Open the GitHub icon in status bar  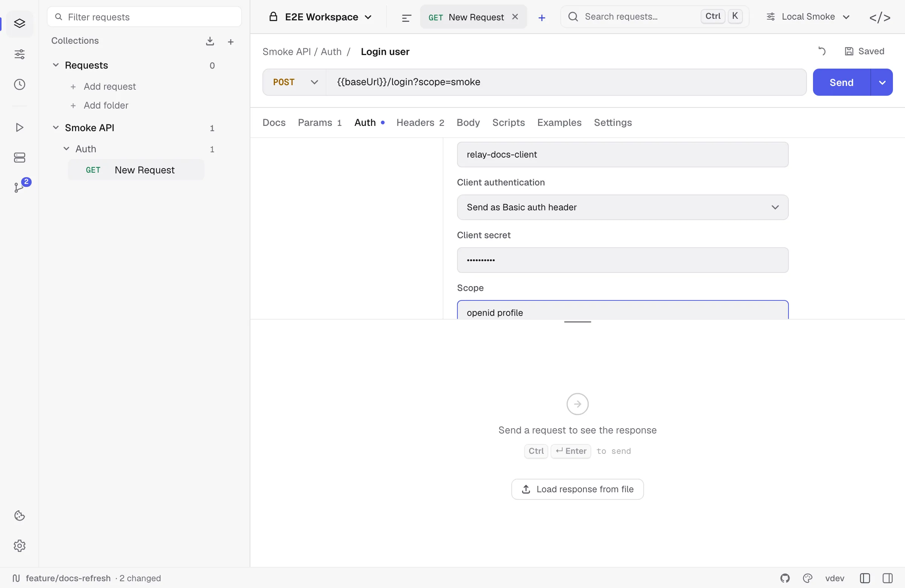(785, 578)
